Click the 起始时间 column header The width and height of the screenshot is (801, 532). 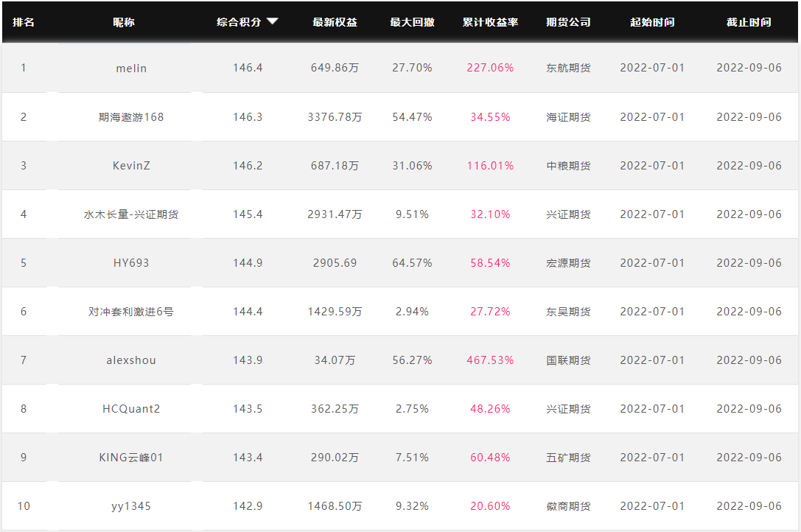click(x=652, y=22)
